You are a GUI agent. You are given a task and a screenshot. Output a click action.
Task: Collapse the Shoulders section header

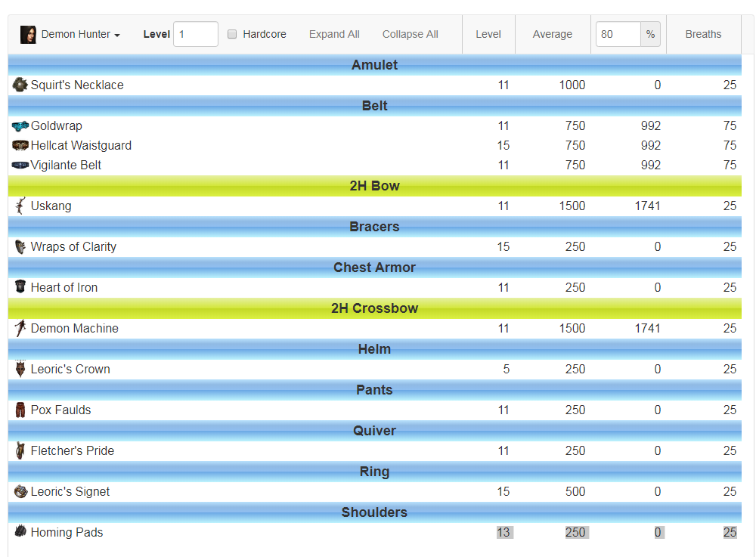point(375,512)
